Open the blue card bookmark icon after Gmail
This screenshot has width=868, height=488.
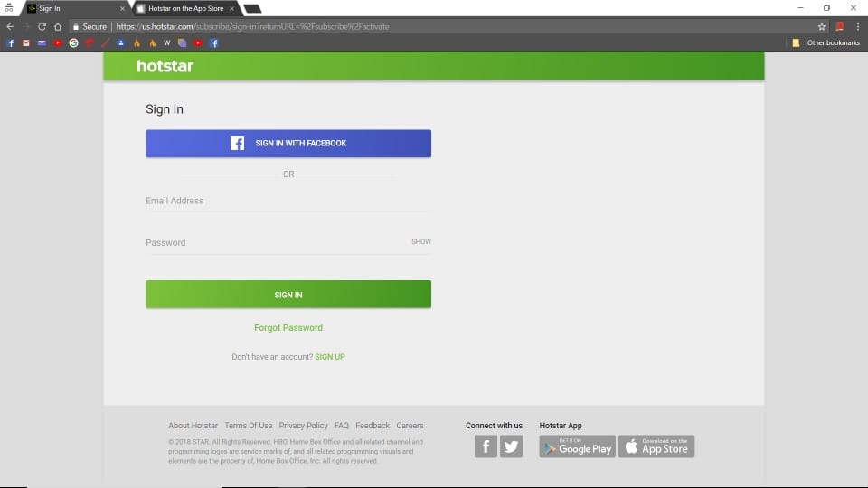42,42
